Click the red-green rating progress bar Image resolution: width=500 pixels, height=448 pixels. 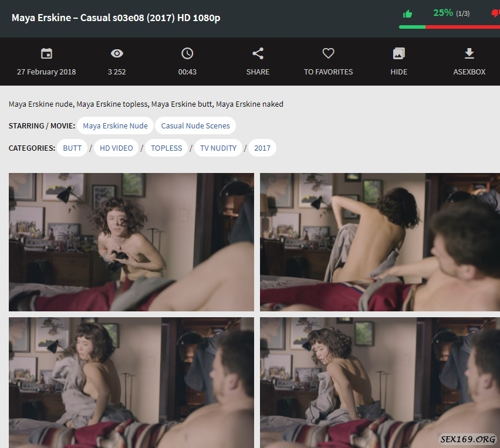tap(449, 26)
